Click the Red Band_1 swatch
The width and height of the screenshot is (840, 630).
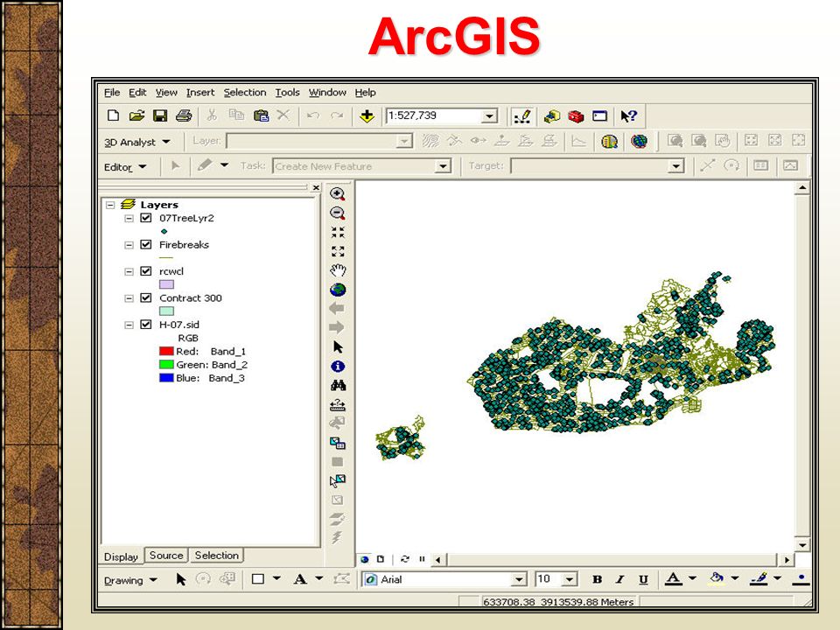(166, 352)
